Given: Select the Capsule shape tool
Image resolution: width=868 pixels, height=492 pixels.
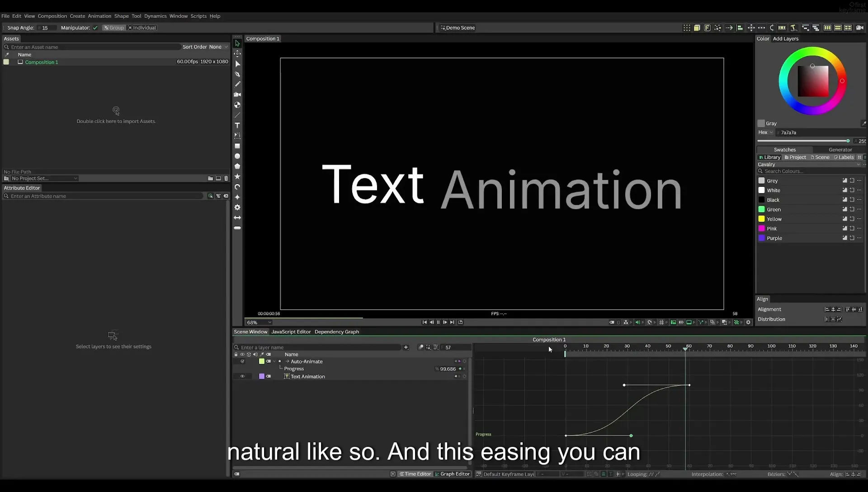Looking at the screenshot, I should [237, 228].
